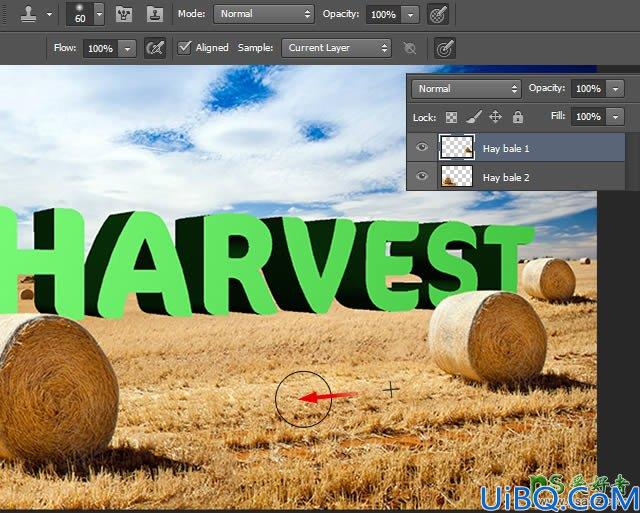Hide the Hay bale 2 layer
Viewport: 640px width, 513px height.
[x=422, y=175]
